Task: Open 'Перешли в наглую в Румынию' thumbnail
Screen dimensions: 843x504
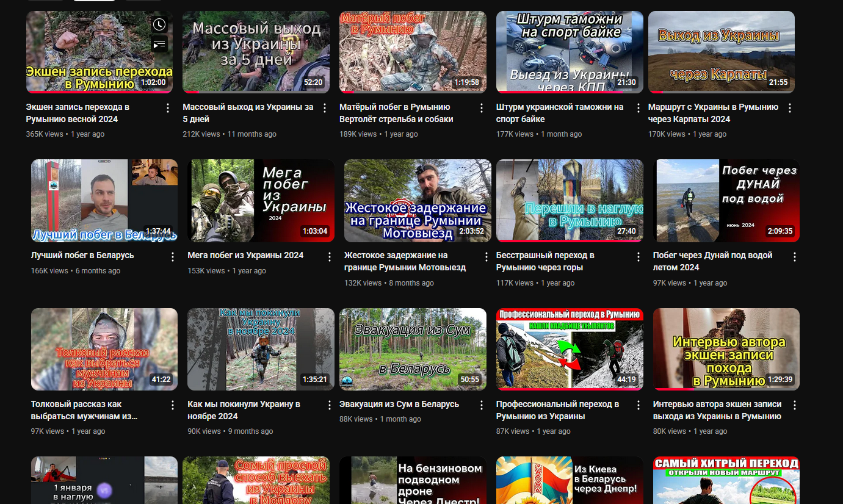Action: (x=570, y=201)
